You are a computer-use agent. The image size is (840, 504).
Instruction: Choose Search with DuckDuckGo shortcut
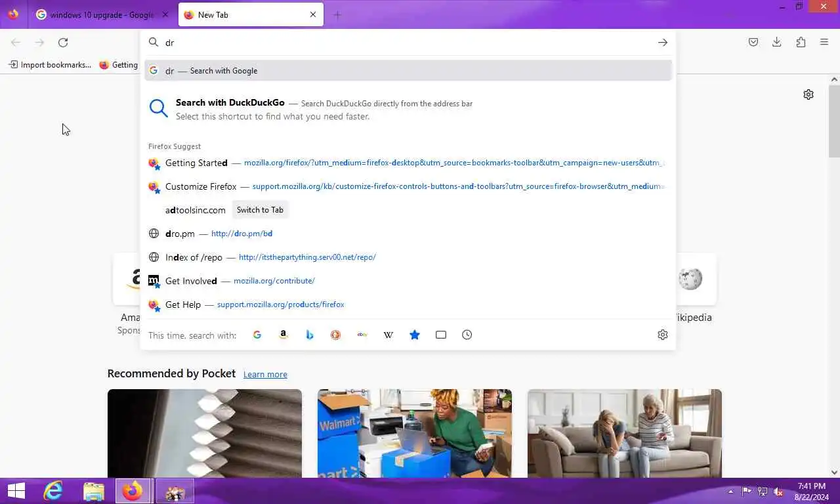[x=408, y=110]
